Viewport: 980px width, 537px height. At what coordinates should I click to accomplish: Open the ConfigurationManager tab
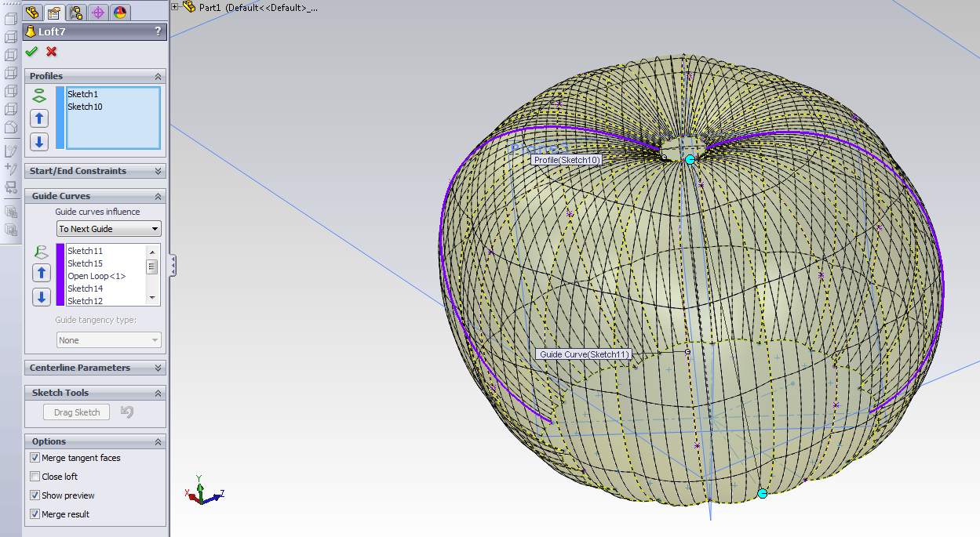[x=76, y=12]
